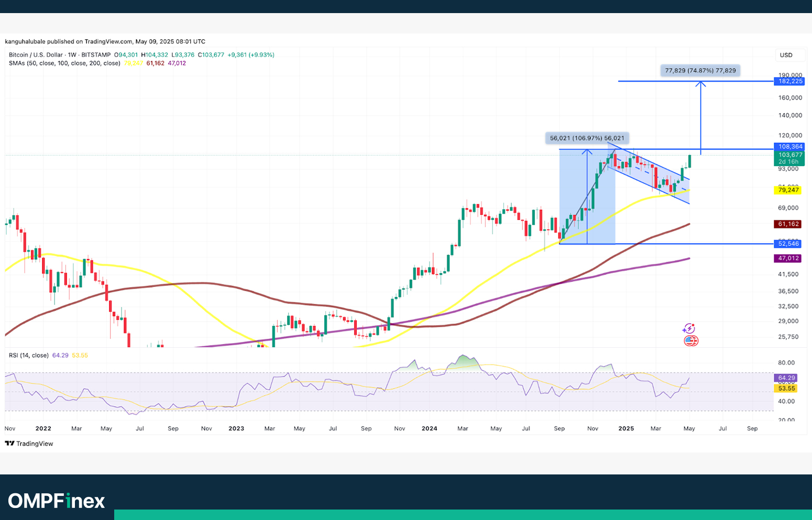Viewport: 812px width, 520px height.
Task: Click the dark red 61,162 tag on the price scale
Action: click(x=787, y=224)
